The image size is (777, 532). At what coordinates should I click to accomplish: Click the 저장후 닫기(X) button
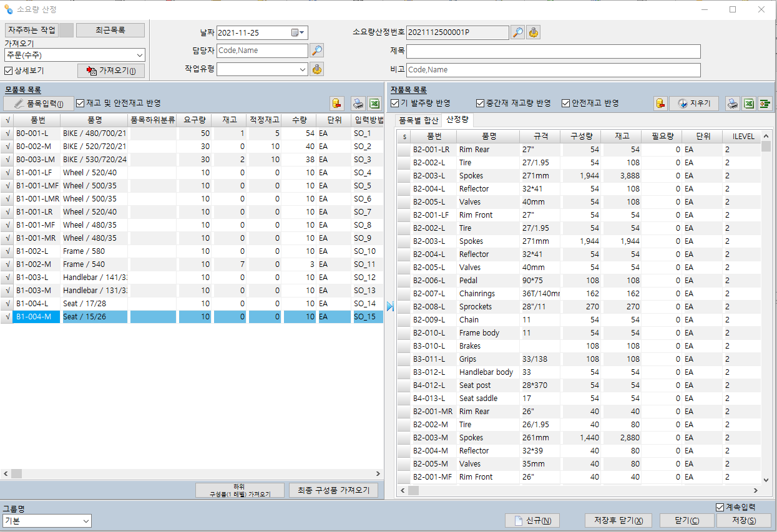pyautogui.click(x=618, y=521)
